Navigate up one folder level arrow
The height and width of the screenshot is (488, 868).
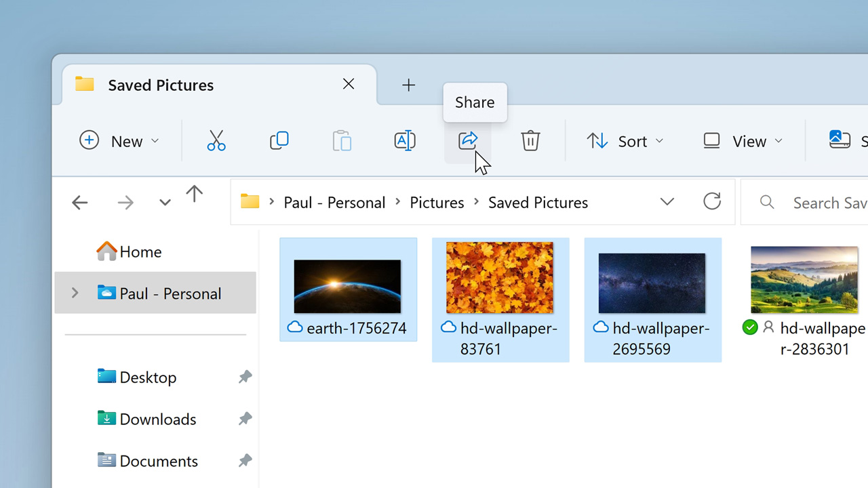coord(194,195)
